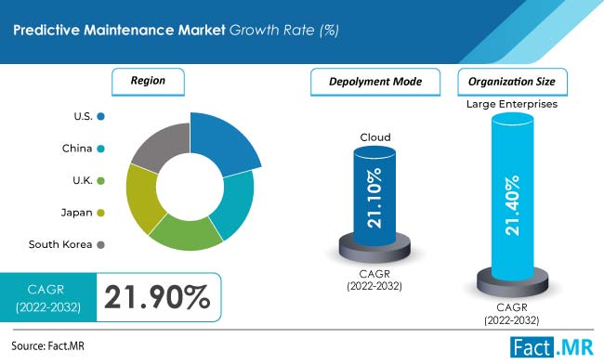Click the Fact.MR logo

552,347
